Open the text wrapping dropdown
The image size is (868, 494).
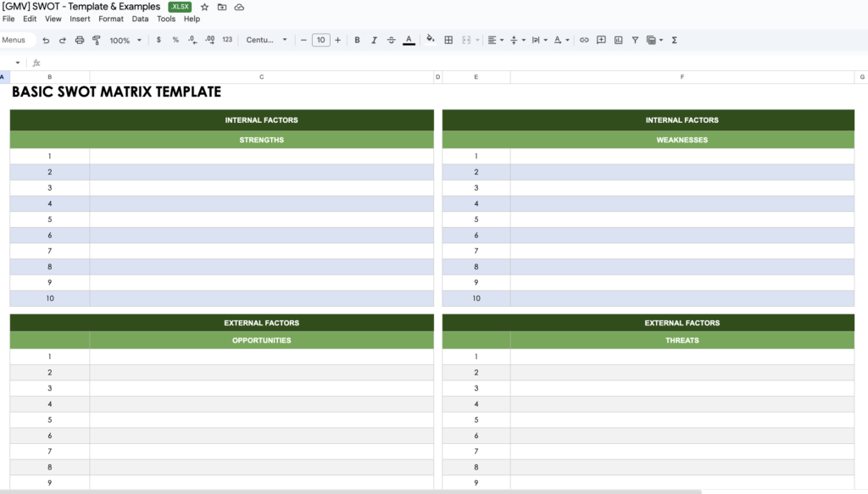click(x=537, y=39)
